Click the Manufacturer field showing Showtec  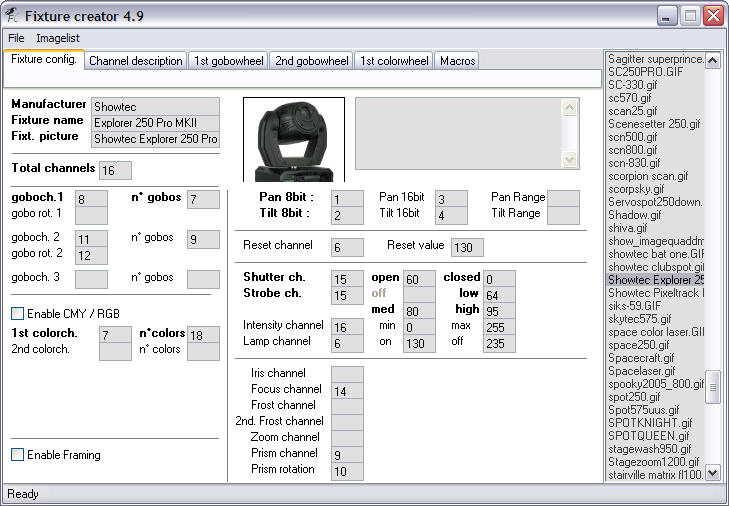(x=155, y=107)
